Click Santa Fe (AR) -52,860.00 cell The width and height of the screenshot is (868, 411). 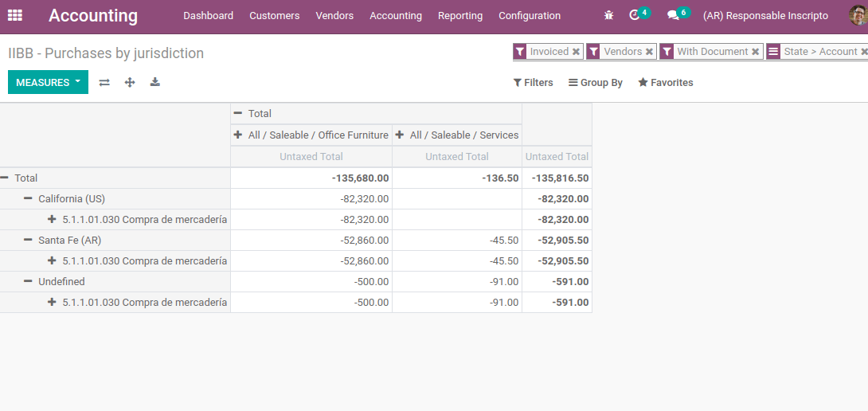coord(311,241)
